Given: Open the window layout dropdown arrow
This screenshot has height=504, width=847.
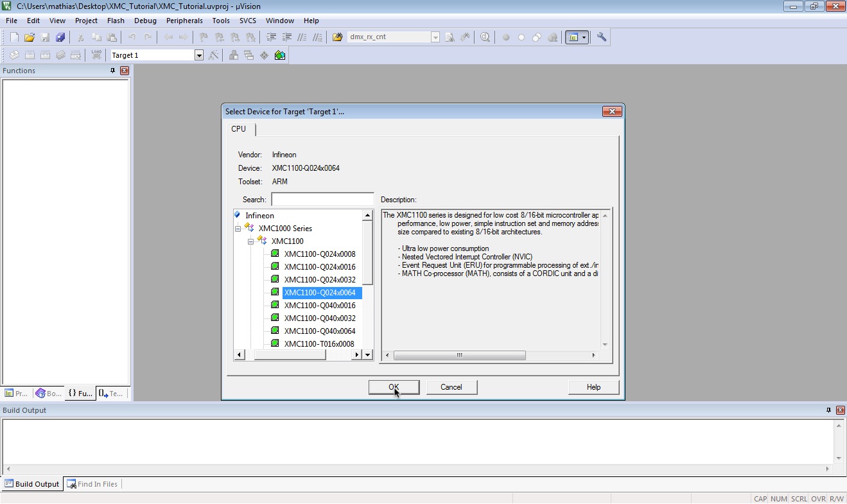Looking at the screenshot, I should (584, 37).
